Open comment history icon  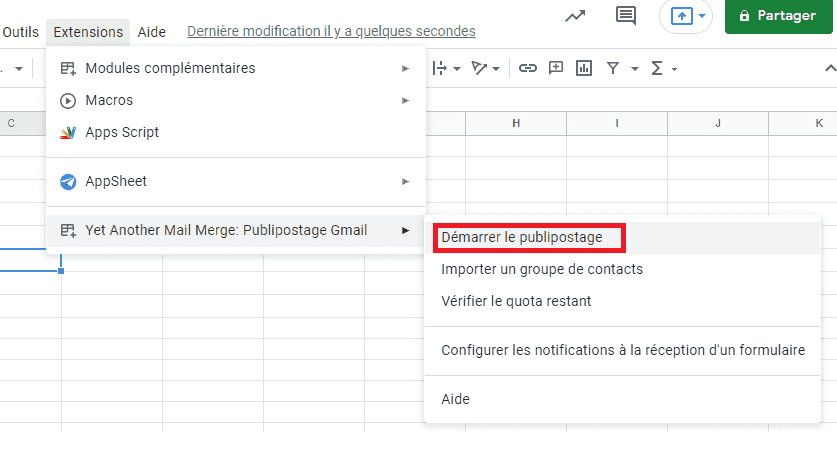click(x=626, y=15)
